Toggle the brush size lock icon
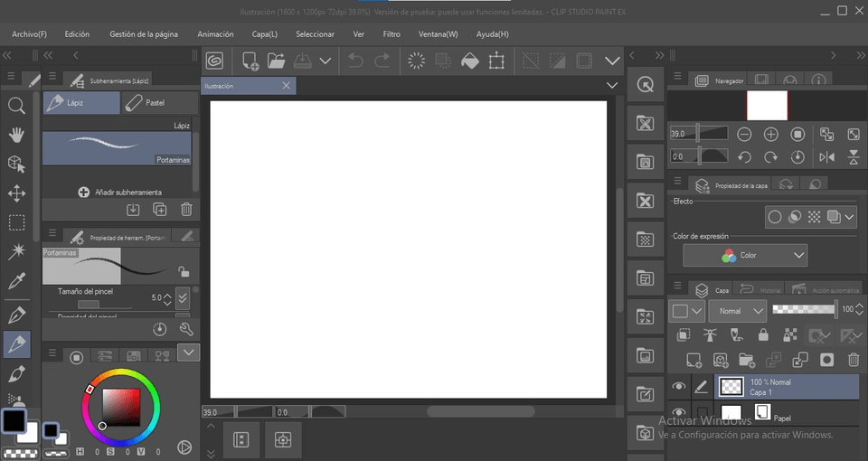868x461 pixels. click(184, 272)
